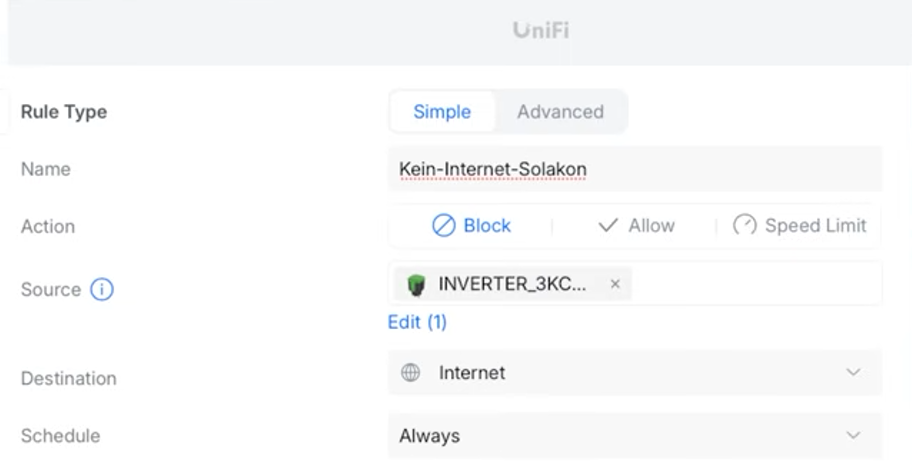Switch rule type to Advanced

click(560, 112)
